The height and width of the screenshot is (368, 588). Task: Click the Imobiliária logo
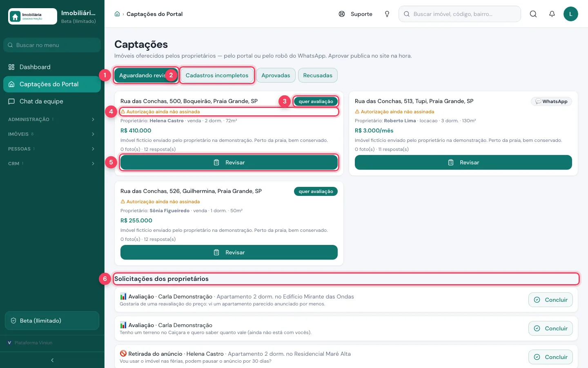click(33, 16)
